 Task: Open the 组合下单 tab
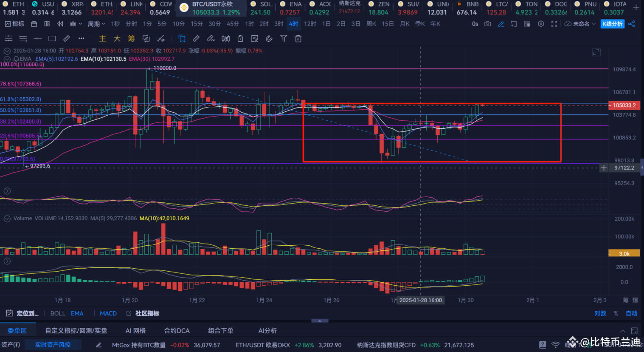[221, 331]
